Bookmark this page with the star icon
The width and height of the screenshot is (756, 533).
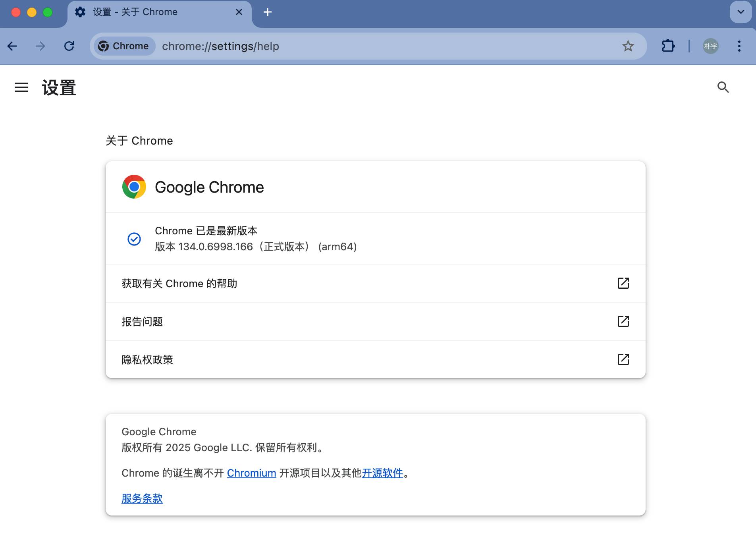(628, 46)
